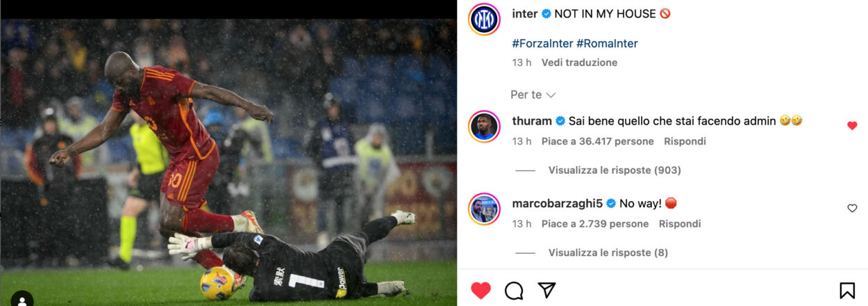Open the 'inter' username link
This screenshot has width=868, height=306.
pos(525,13)
